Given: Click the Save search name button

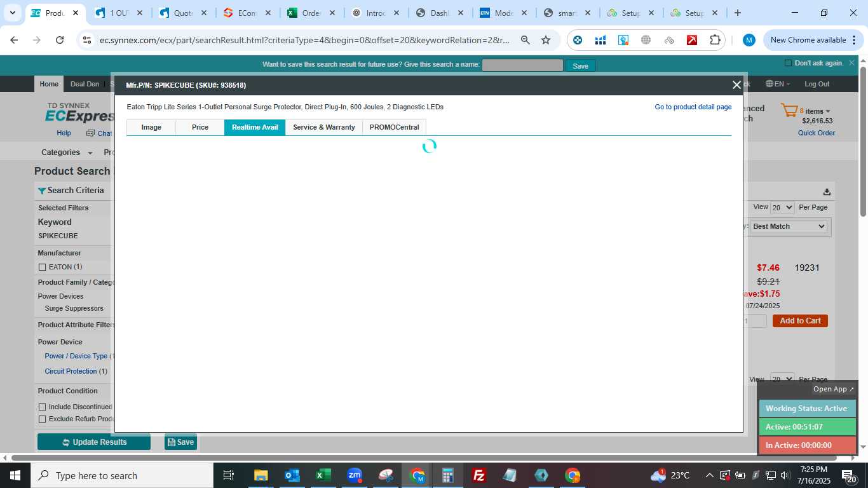Looking at the screenshot, I should 581,65.
